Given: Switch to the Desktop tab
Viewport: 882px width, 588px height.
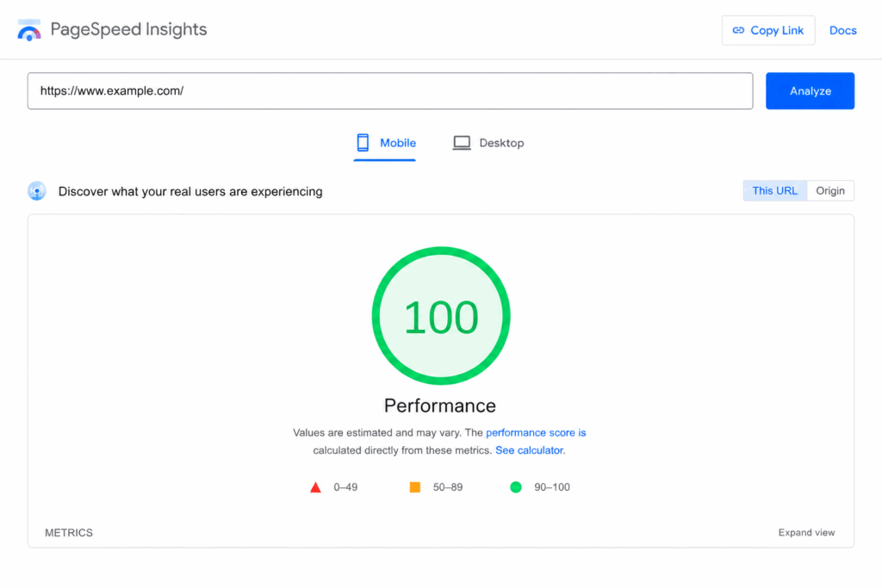Looking at the screenshot, I should tap(488, 143).
